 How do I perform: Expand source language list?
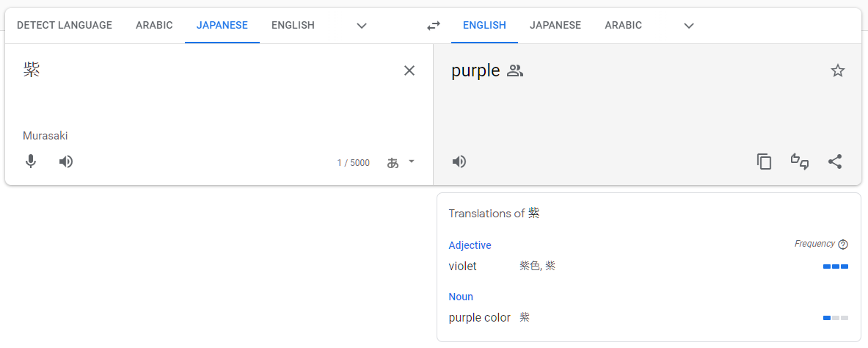coord(362,26)
